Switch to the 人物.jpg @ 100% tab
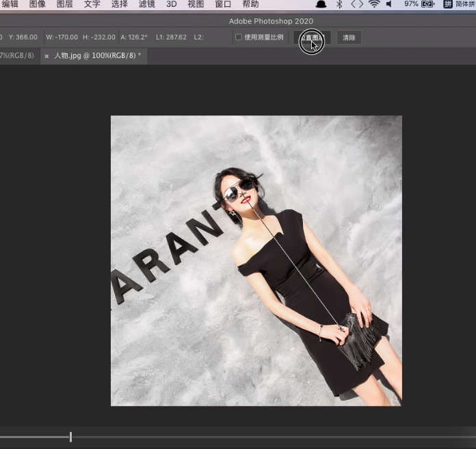This screenshot has width=476, height=449. 97,56
